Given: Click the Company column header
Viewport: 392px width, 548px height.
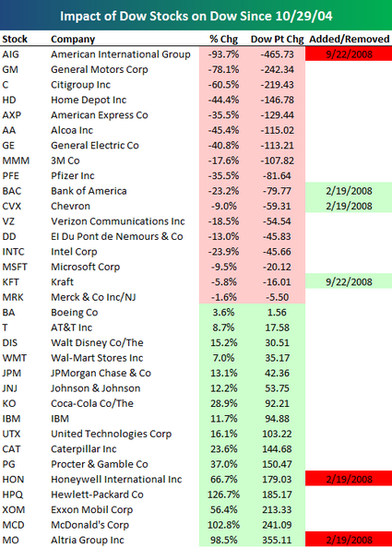Looking at the screenshot, I should click(x=73, y=39).
